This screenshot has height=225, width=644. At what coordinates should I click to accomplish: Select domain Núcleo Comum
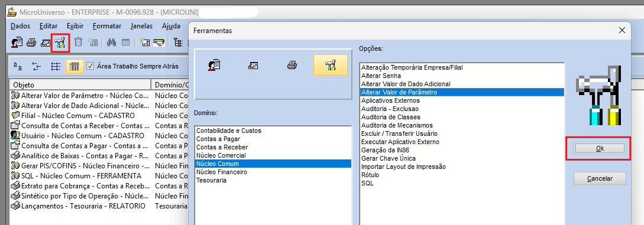pos(273,164)
